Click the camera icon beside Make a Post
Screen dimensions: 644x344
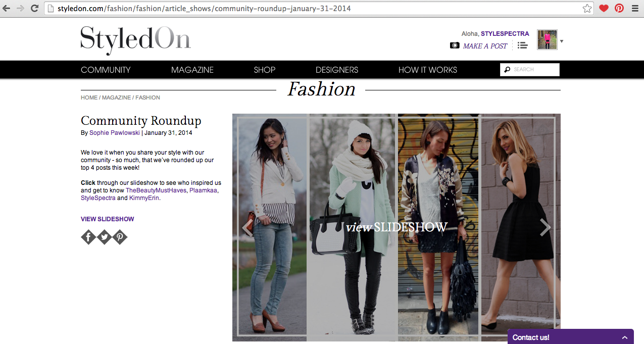click(x=455, y=45)
